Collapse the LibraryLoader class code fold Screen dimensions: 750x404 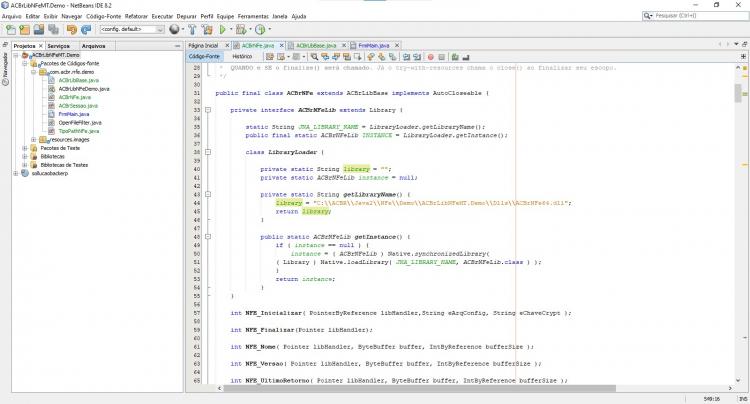208,152
